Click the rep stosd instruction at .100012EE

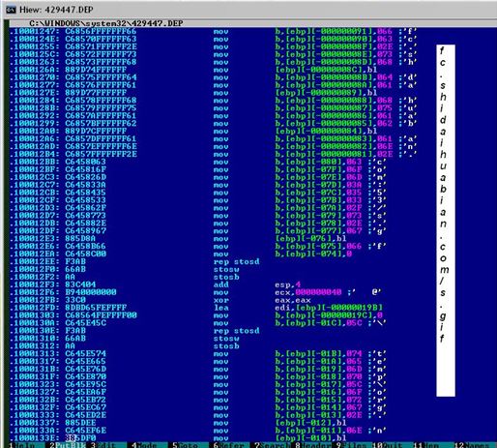point(237,261)
